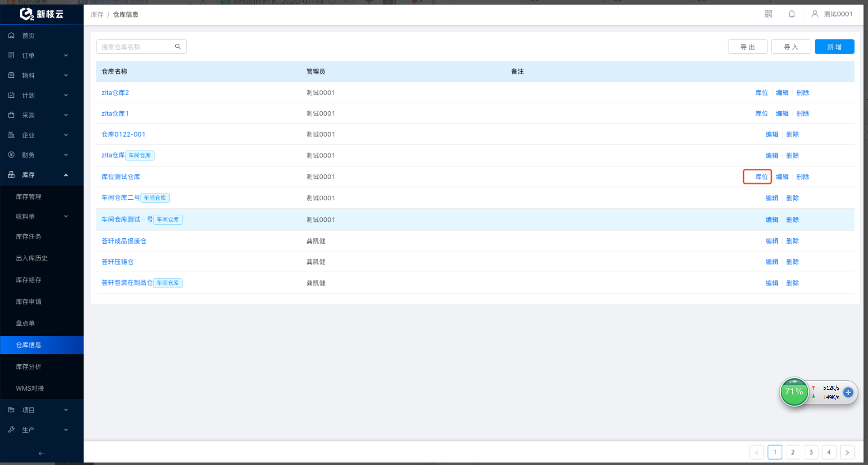Click the 导入 button
This screenshot has width=868, height=465.
pyautogui.click(x=791, y=47)
